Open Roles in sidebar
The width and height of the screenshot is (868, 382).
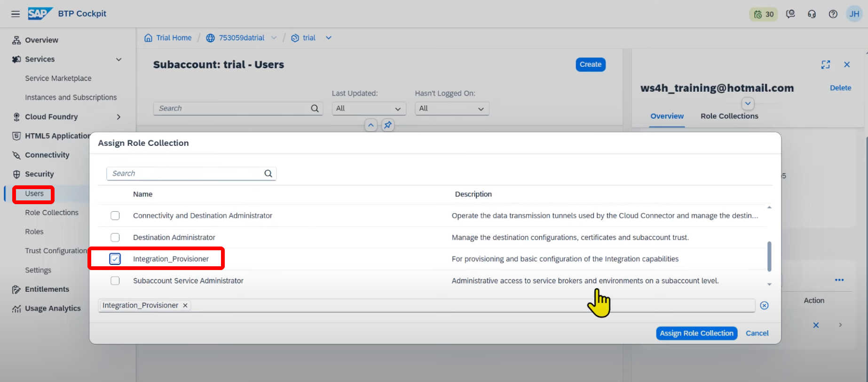(x=34, y=231)
